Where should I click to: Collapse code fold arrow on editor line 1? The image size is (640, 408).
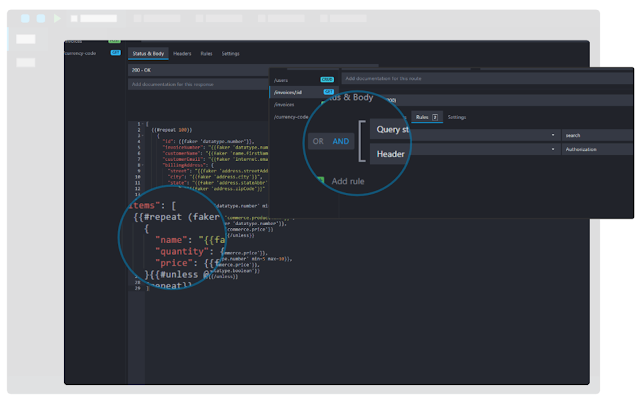point(142,124)
